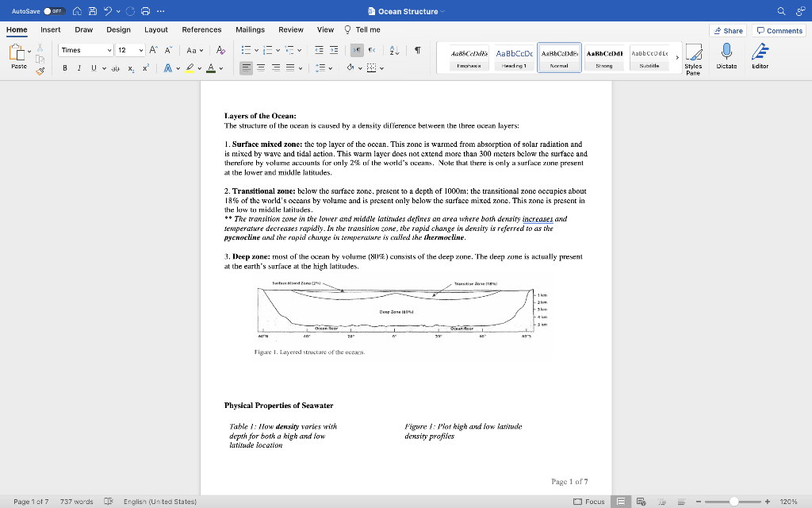Expand the Paste options arrow

pyautogui.click(x=29, y=52)
